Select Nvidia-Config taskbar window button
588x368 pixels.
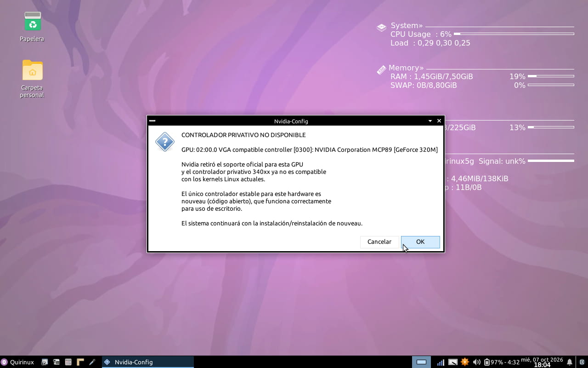tap(147, 362)
